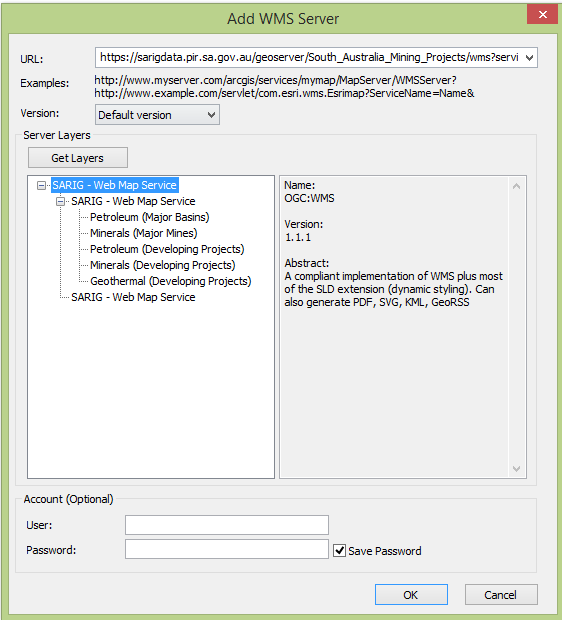The width and height of the screenshot is (562, 620).
Task: Select Geothermal (Developing Projects) layer
Action: [170, 281]
